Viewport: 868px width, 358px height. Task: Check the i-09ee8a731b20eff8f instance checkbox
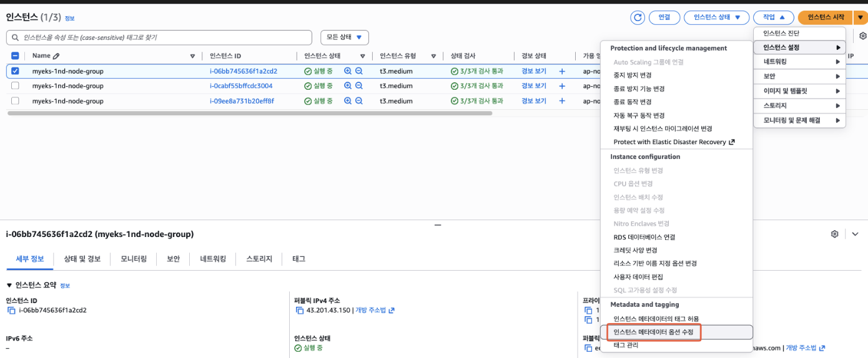coord(16,101)
